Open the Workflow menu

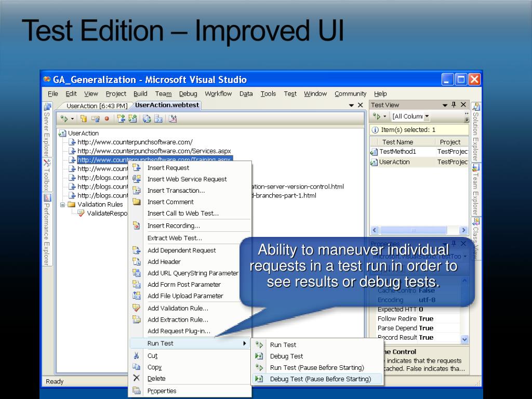[218, 94]
